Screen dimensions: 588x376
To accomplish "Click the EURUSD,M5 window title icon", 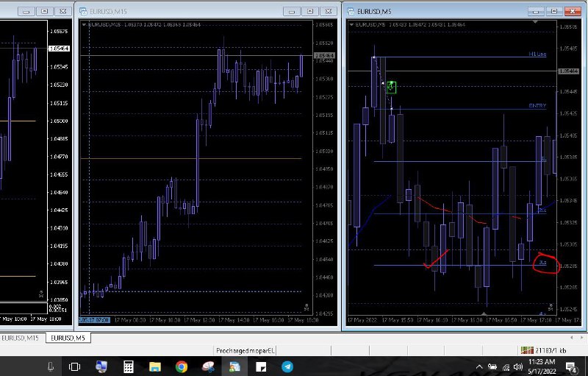I will click(351, 12).
